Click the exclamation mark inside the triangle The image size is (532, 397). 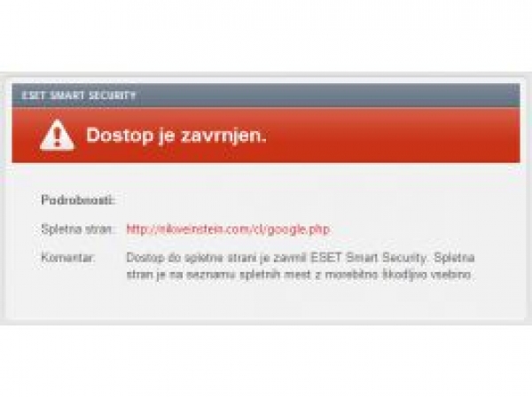point(57,136)
